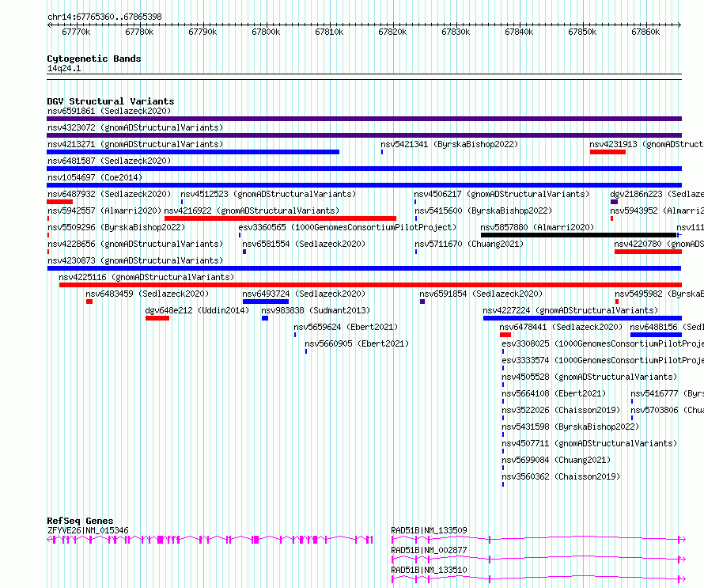Click the dgv648e212 (Uddin2014) red bar
The height and width of the screenshot is (588, 704).
(x=157, y=318)
